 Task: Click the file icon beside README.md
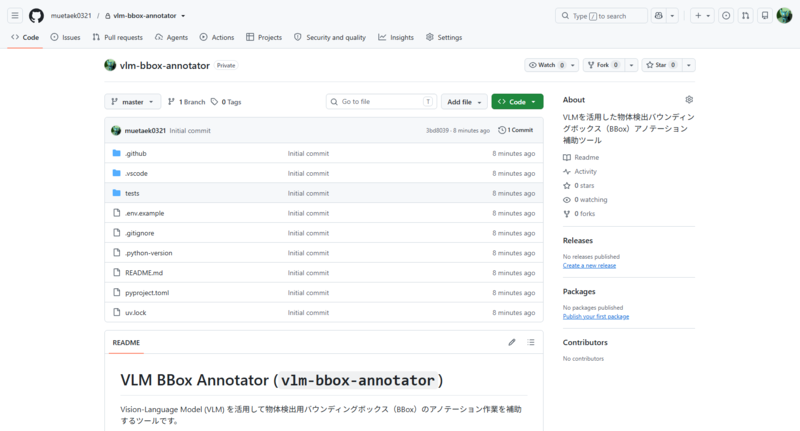116,272
